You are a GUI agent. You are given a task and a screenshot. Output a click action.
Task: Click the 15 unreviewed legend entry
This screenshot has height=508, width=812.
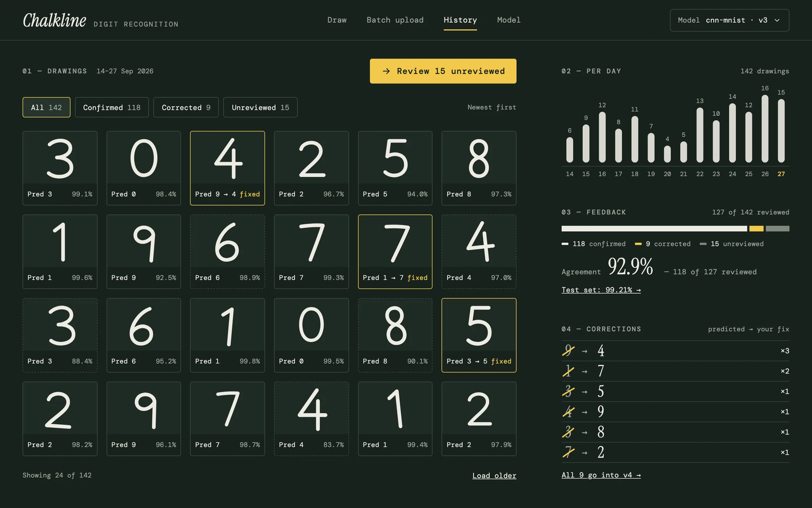pyautogui.click(x=731, y=244)
